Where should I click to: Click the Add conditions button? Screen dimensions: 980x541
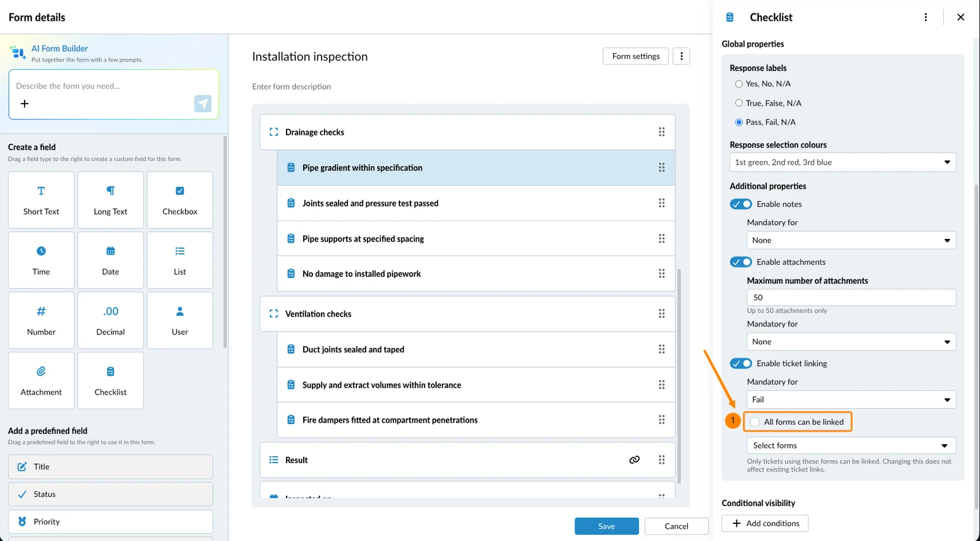click(x=765, y=523)
